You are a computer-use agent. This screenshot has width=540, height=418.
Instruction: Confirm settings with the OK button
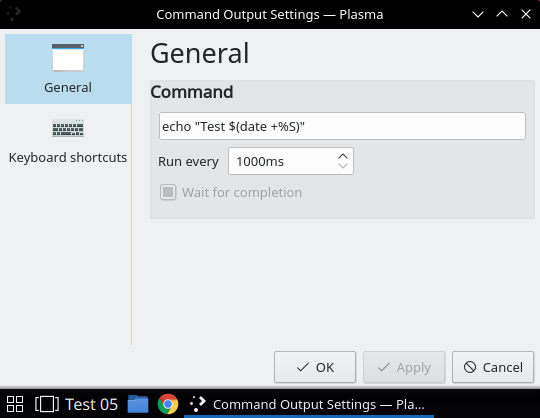pyautogui.click(x=315, y=367)
